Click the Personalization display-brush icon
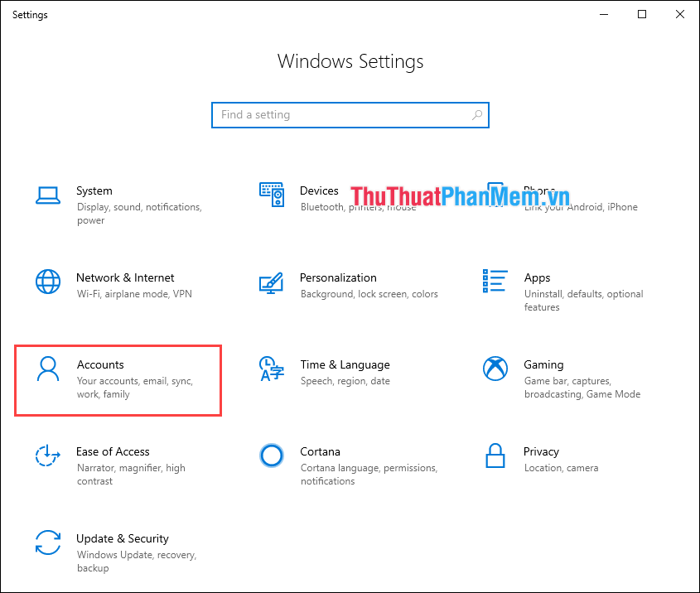 272,282
